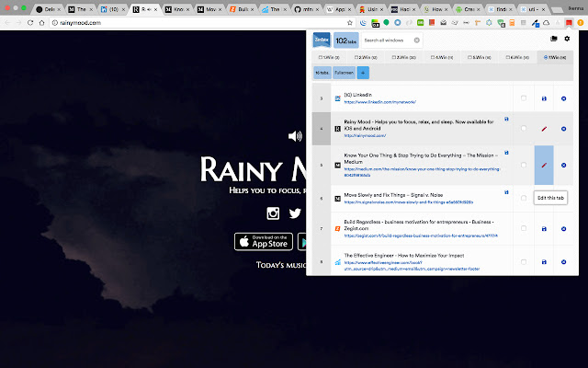Tick the checkbox for the Rainy Mood row
This screenshot has height=368, width=588.
click(524, 129)
